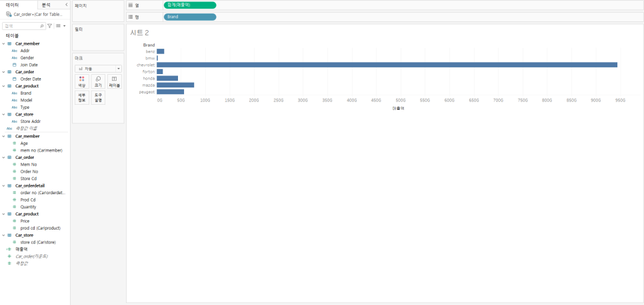
Task: Collapse Car_store group containing Store Addr
Action: pos(3,114)
